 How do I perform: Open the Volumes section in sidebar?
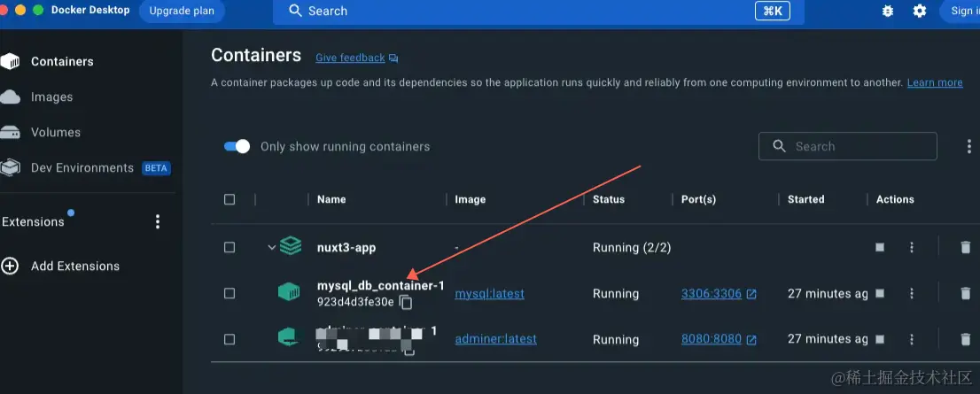coord(56,133)
